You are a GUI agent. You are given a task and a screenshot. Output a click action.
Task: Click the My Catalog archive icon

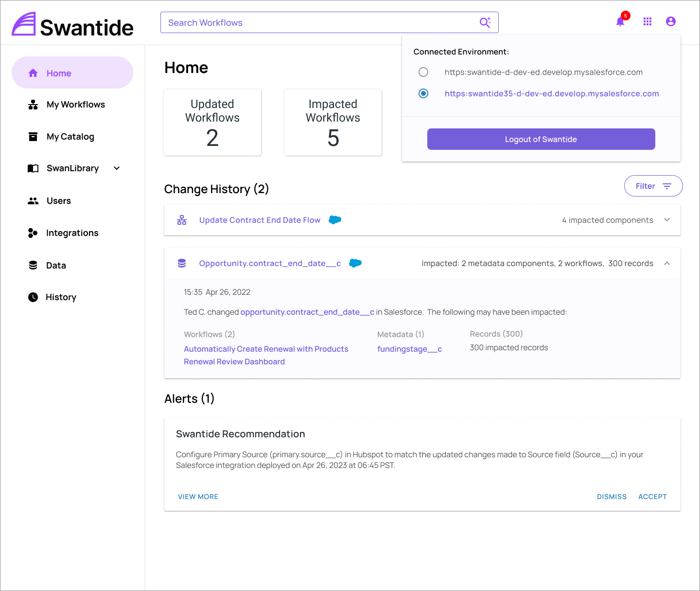(33, 137)
